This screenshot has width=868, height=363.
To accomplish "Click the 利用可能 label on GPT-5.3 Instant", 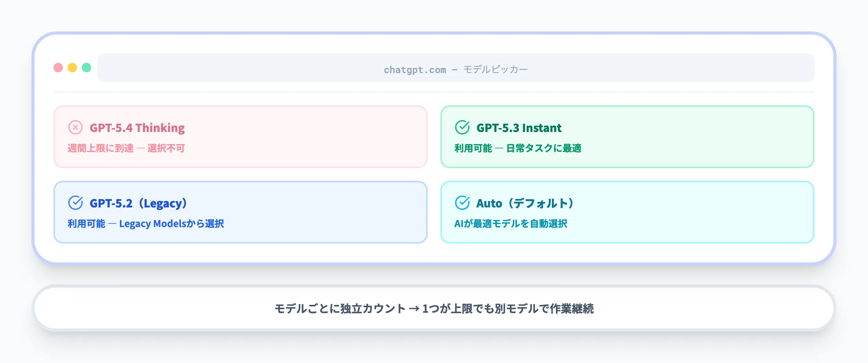I will [473, 148].
